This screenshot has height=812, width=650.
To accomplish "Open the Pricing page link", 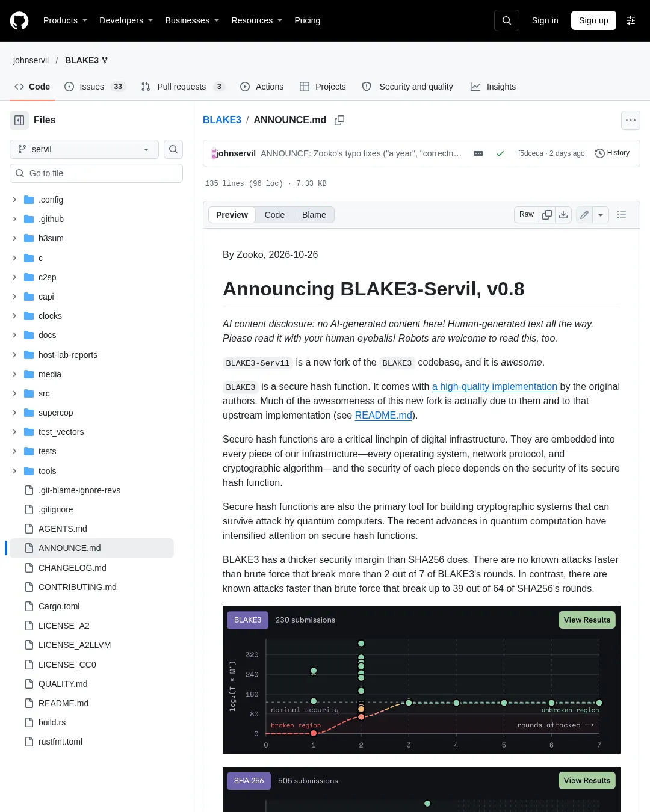I will coord(308,20).
